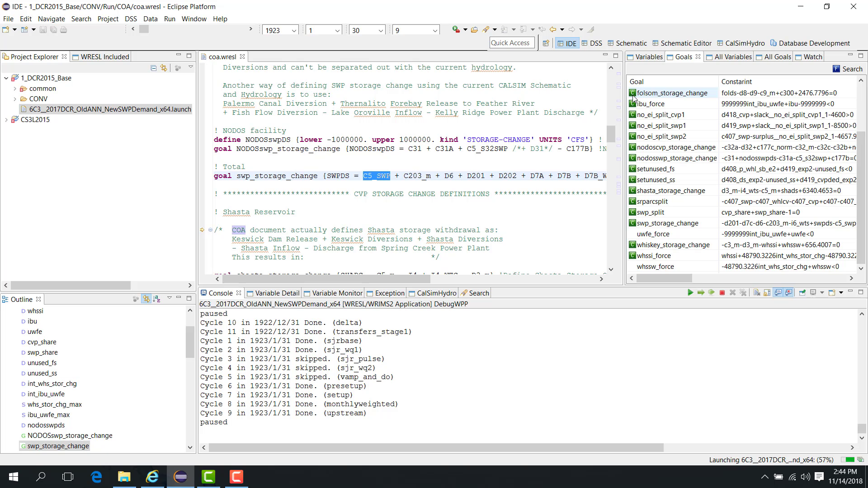Click Open Console icon

[x=831, y=293]
